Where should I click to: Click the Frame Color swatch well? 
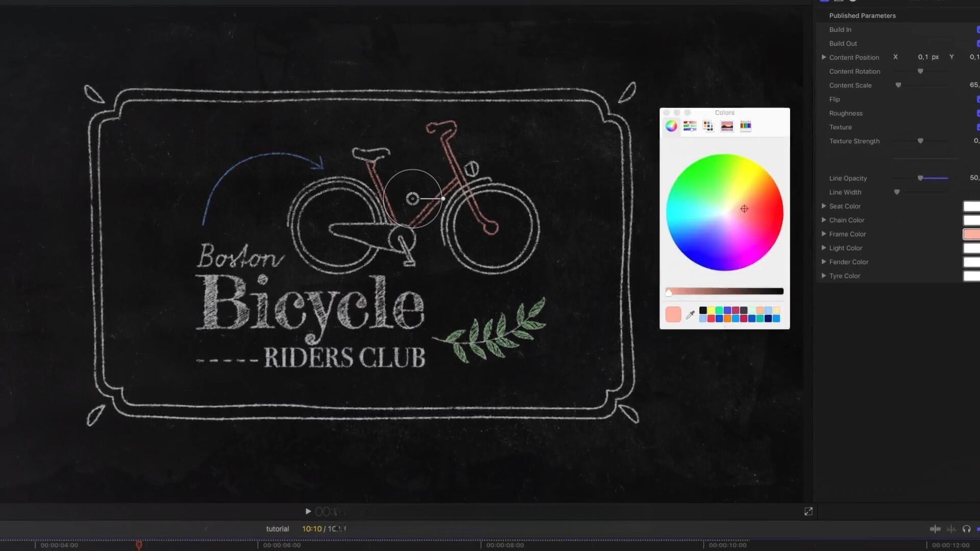pyautogui.click(x=971, y=234)
